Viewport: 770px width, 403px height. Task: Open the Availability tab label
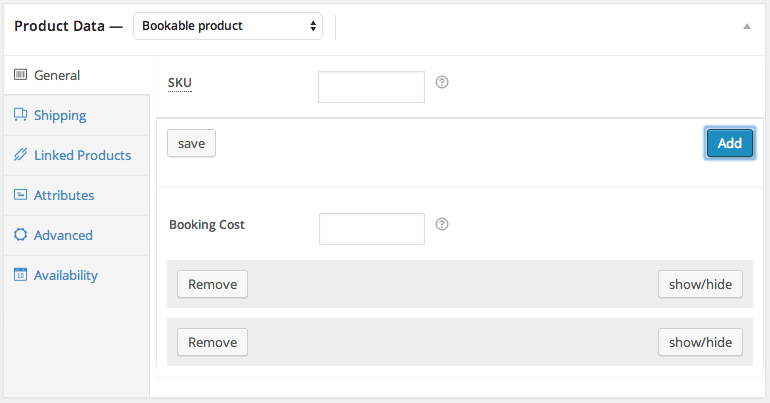[x=66, y=275]
